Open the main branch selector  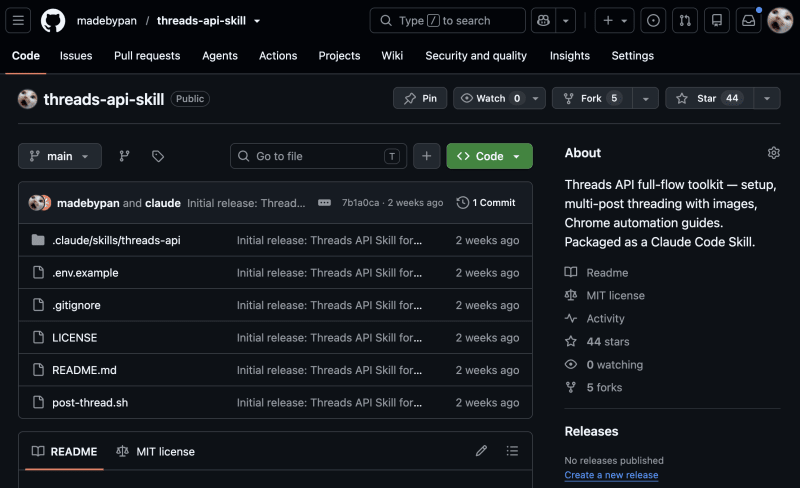coord(60,156)
